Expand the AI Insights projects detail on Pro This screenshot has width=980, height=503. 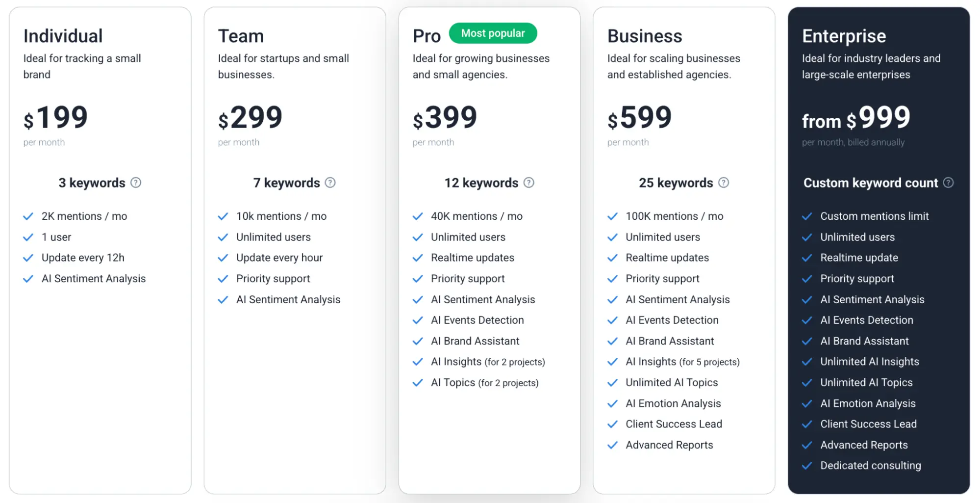(514, 362)
